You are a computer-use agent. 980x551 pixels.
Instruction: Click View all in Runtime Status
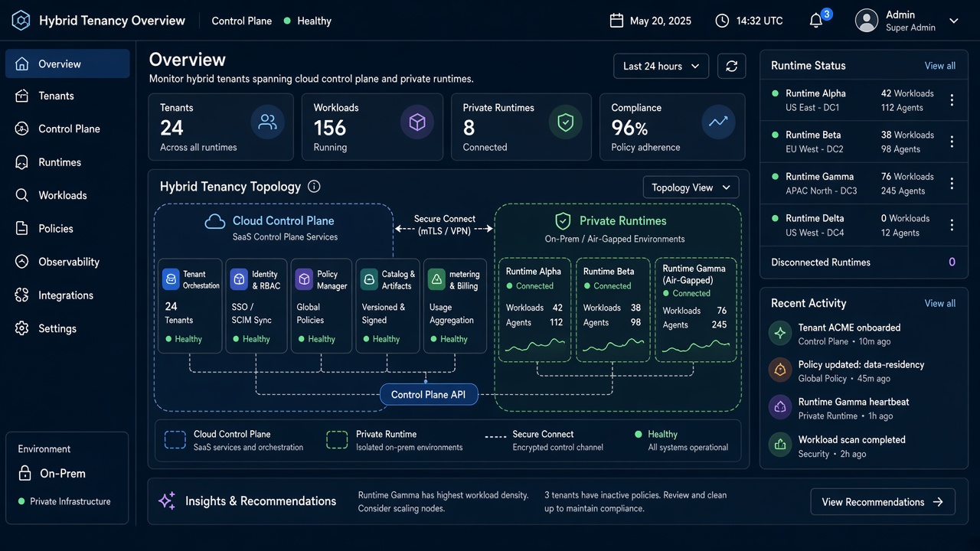tap(939, 66)
